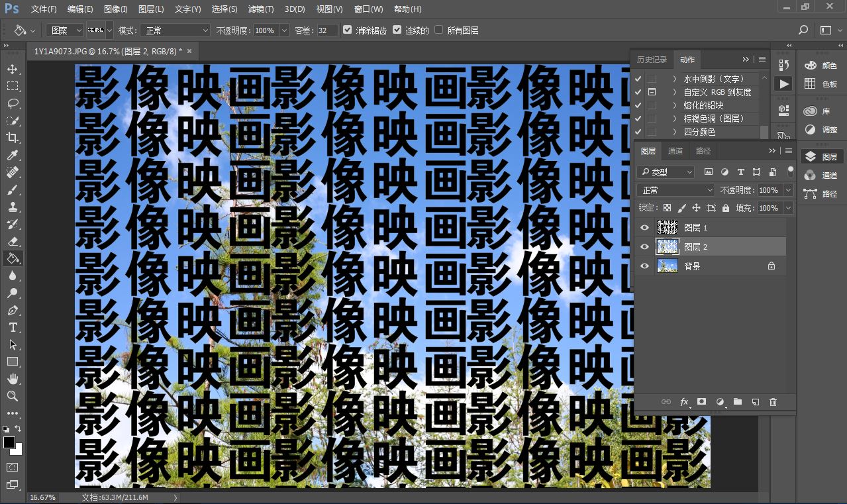Select the Lasso tool
The width and height of the screenshot is (847, 504).
coord(13,103)
